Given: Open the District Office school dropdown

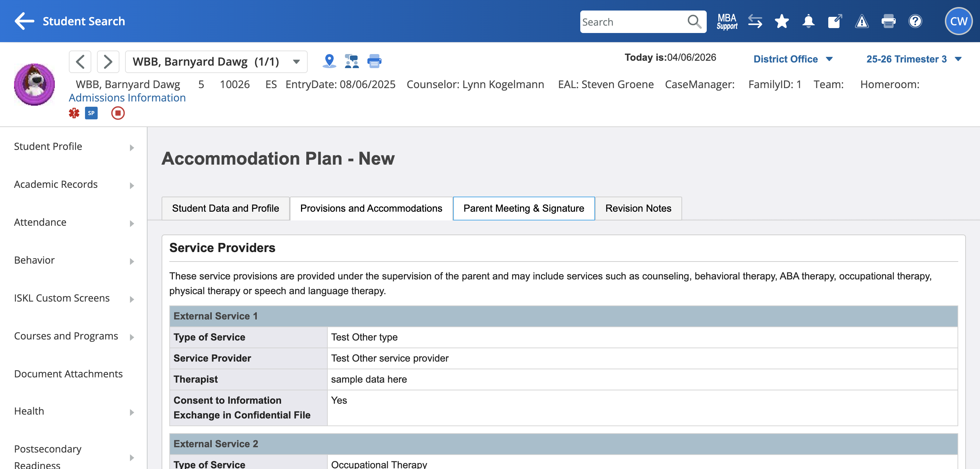Looking at the screenshot, I should point(792,59).
